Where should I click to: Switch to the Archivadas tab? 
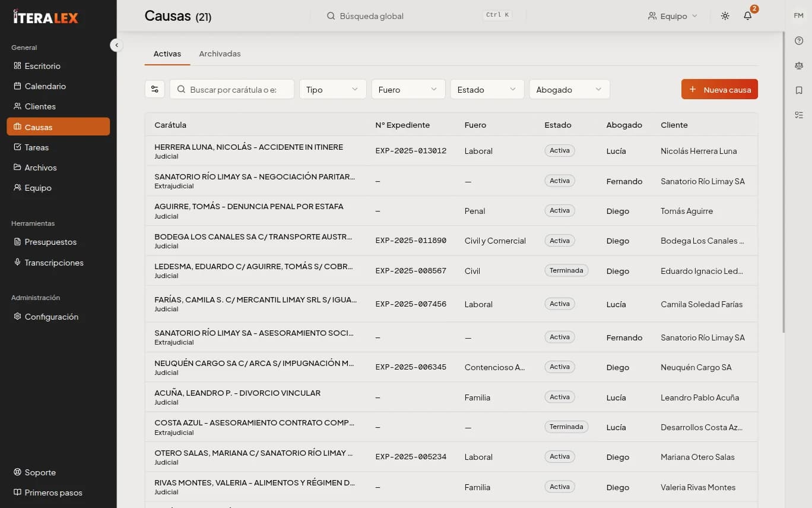[x=220, y=53]
